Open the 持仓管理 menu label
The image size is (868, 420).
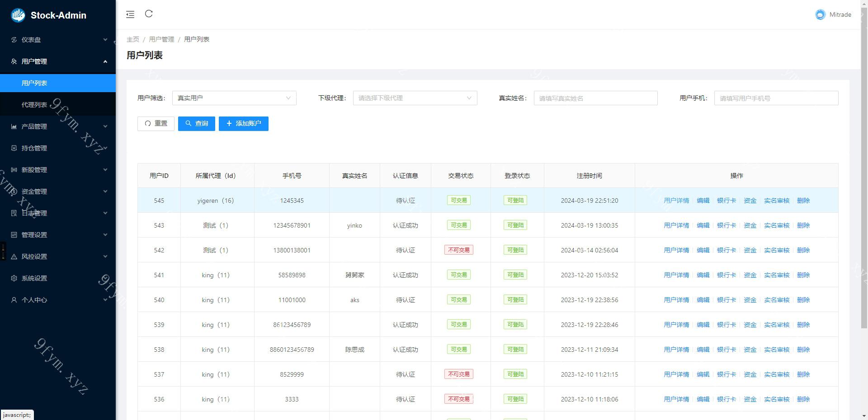(x=34, y=148)
